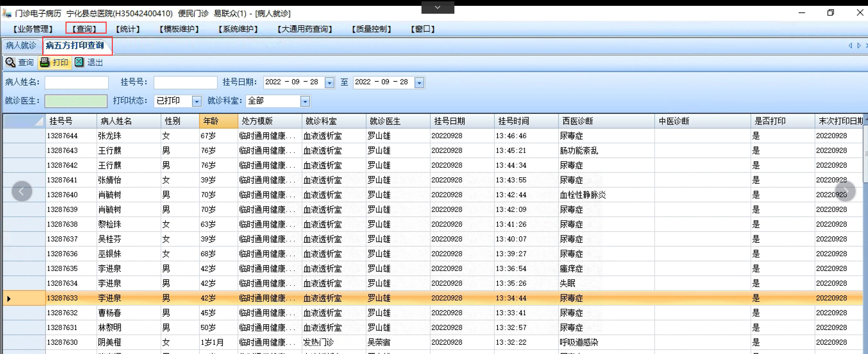Sort by the 挂号号 column header
Screen dimensions: 868x354
point(71,121)
